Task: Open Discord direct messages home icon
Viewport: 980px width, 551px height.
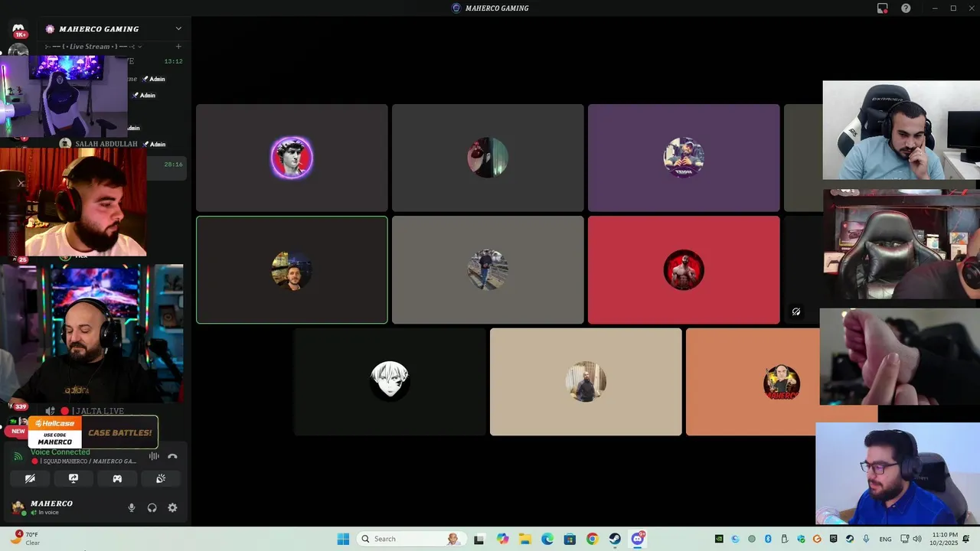Action: coord(18,29)
